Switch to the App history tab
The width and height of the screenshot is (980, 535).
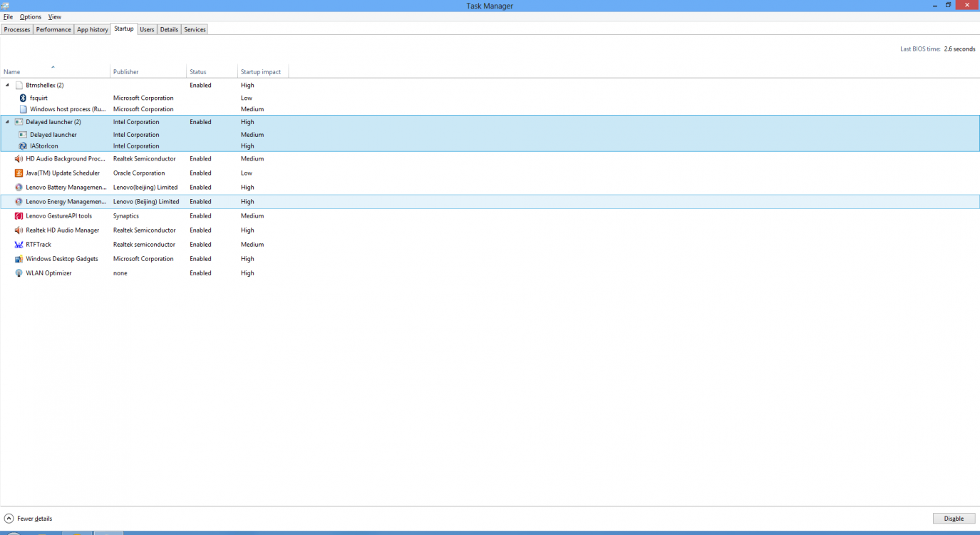93,29
